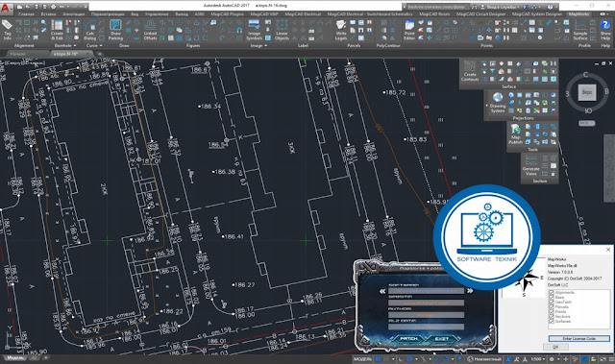The height and width of the screenshot is (364, 615).
Task: Click the Неизвестный geolocation status item
Action: tap(484, 359)
